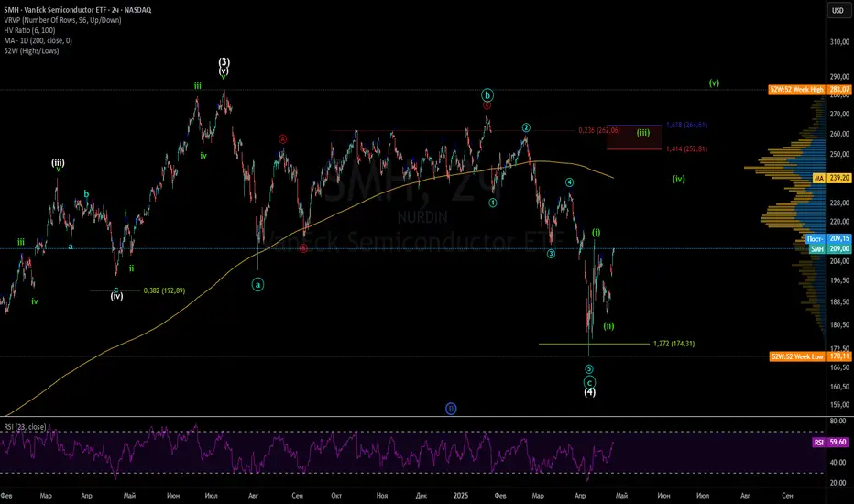Screen dimensions: 854x504
Task: Select the white (iii) wave label
Action: 58,162
